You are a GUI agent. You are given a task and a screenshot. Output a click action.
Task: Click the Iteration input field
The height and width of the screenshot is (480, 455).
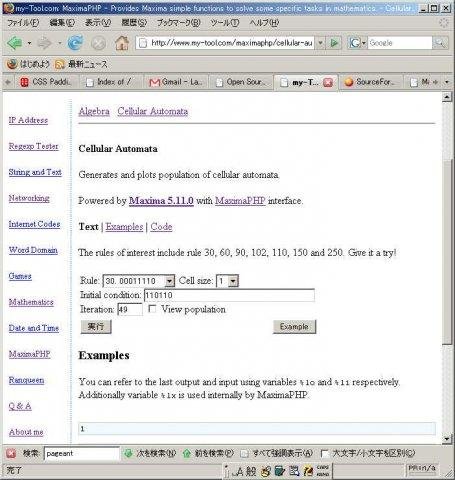pos(130,309)
